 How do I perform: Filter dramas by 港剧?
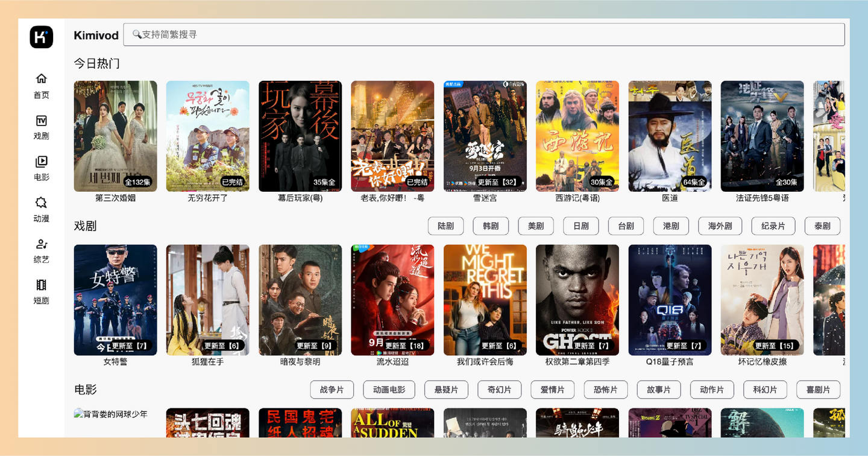tap(671, 226)
